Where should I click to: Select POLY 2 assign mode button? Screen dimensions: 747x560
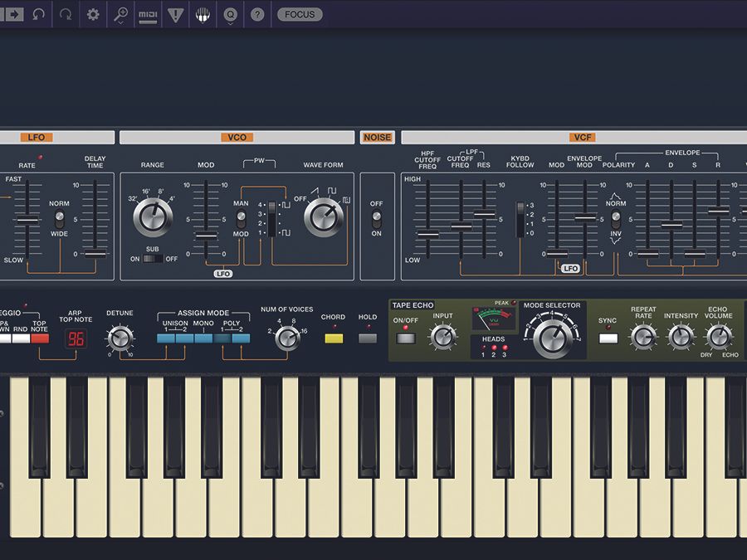pos(241,338)
